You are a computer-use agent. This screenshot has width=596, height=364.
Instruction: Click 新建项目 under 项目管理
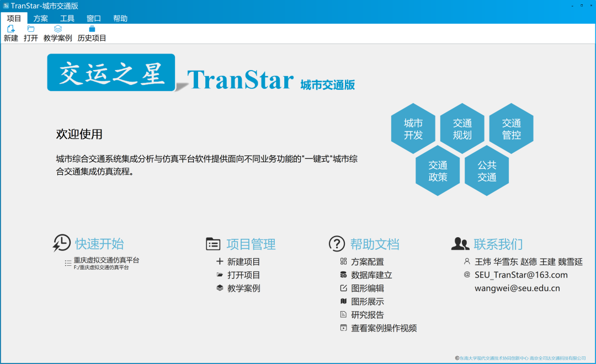(x=243, y=261)
